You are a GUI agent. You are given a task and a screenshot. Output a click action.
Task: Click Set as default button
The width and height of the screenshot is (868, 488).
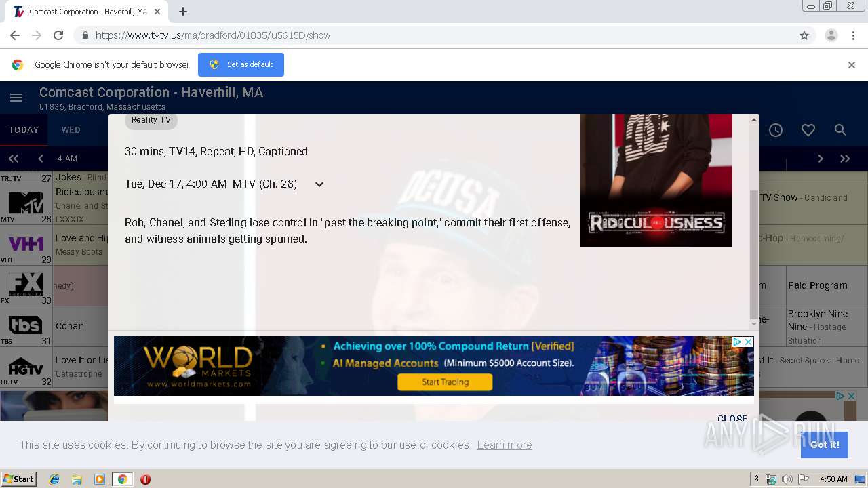(241, 64)
